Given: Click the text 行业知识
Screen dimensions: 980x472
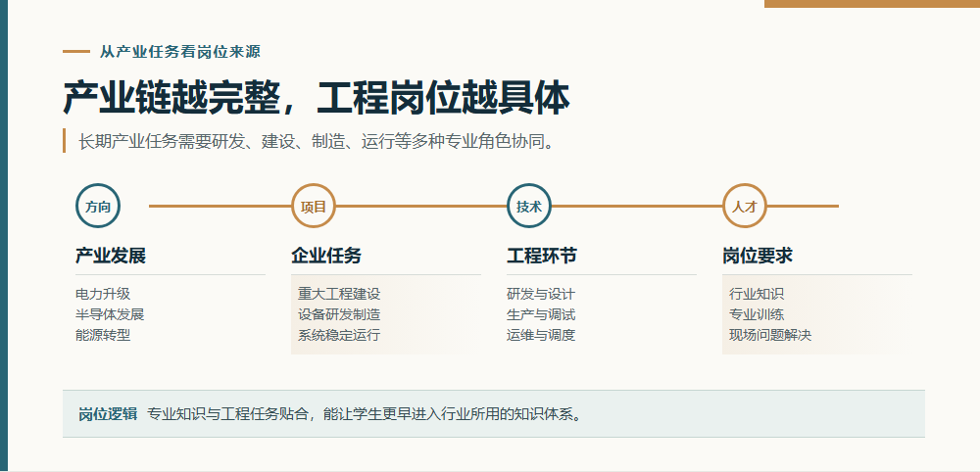Looking at the screenshot, I should tap(757, 294).
